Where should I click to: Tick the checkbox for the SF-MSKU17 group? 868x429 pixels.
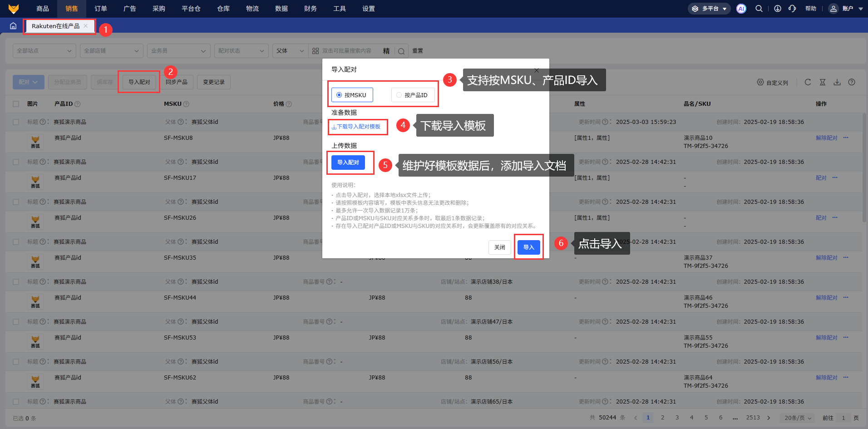[x=16, y=162]
